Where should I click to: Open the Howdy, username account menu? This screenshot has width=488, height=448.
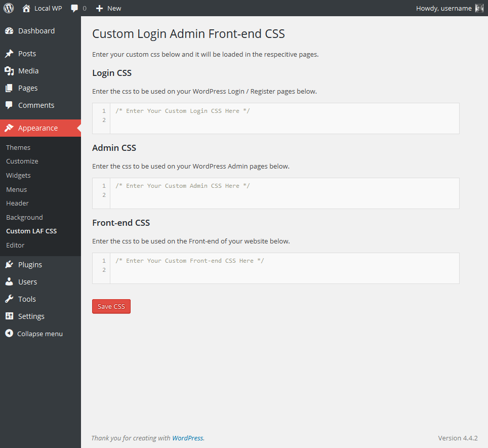point(444,9)
